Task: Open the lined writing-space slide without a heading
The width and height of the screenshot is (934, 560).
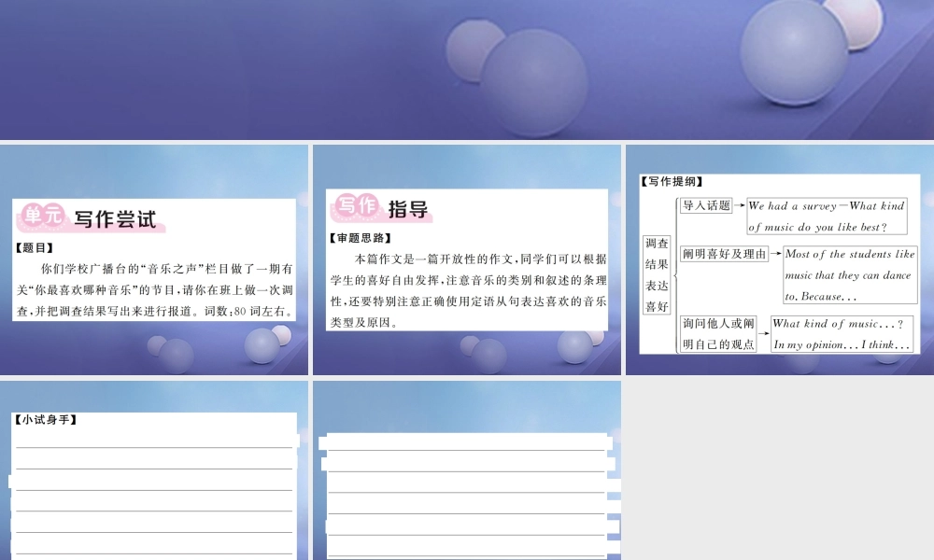Action: pyautogui.click(x=467, y=470)
